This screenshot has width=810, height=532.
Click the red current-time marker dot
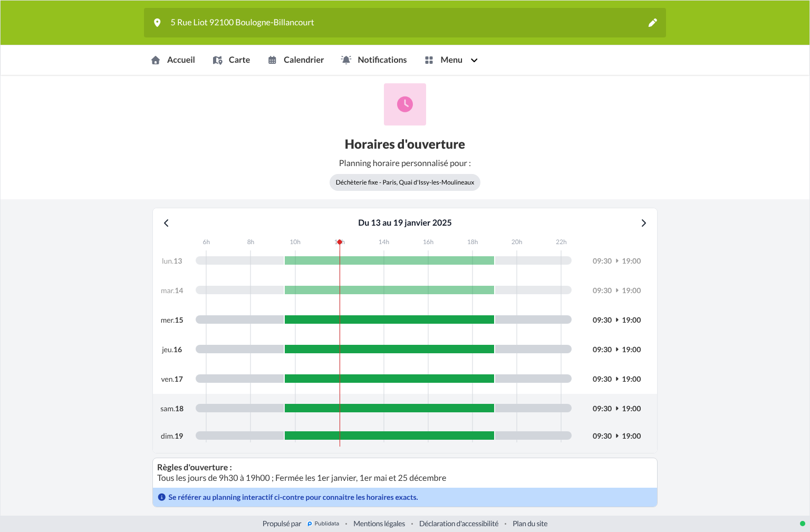pos(340,242)
